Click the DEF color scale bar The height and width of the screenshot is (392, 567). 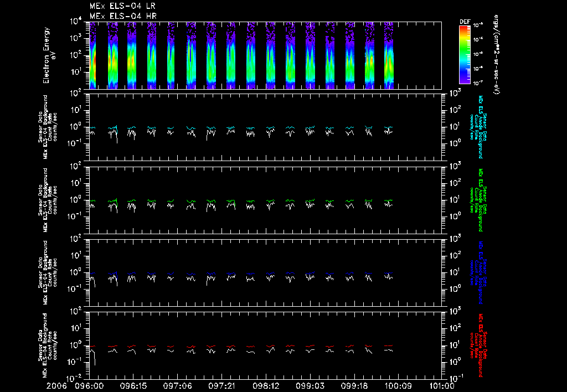click(x=465, y=55)
